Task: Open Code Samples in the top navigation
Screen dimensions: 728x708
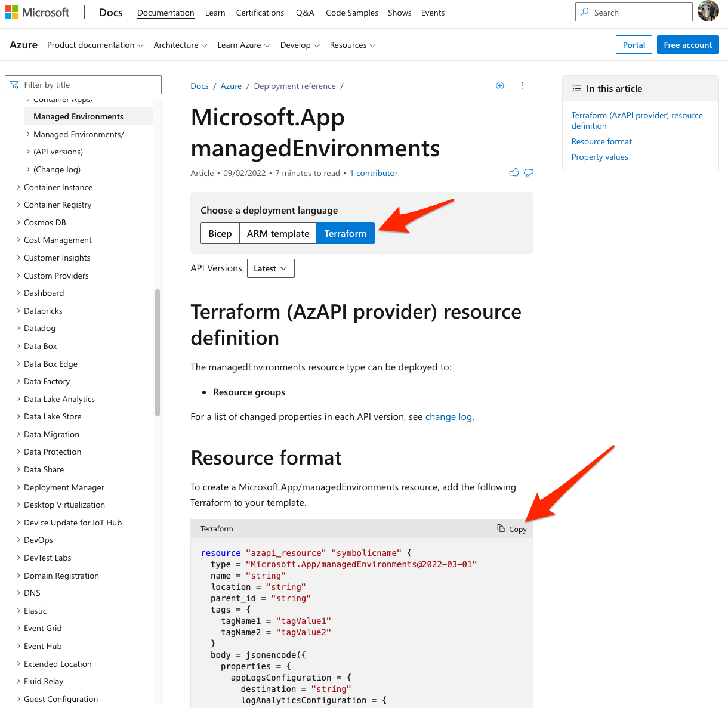Action: (x=351, y=13)
